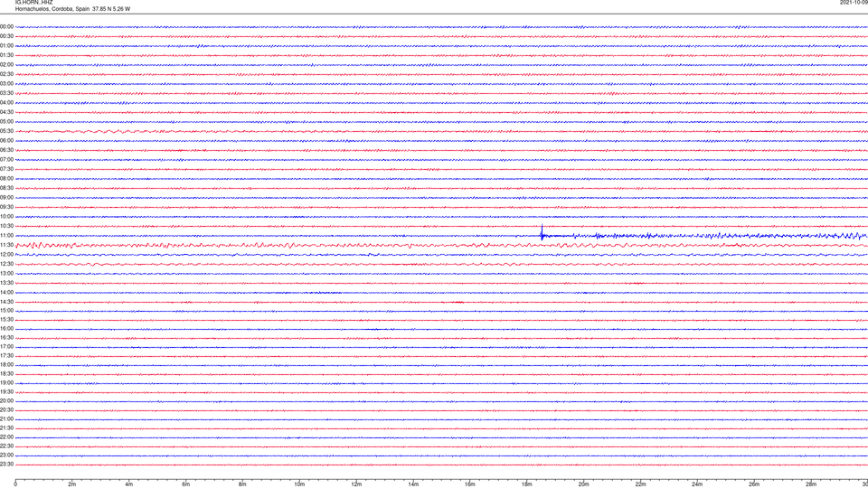This screenshot has width=868, height=488.
Task: Click the 22:00 trace label
Action: 6,437
